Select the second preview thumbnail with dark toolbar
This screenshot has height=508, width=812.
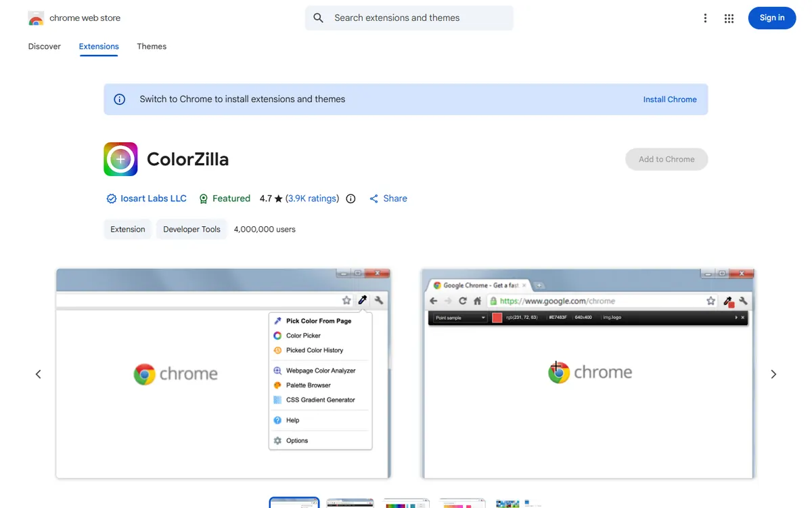350,503
